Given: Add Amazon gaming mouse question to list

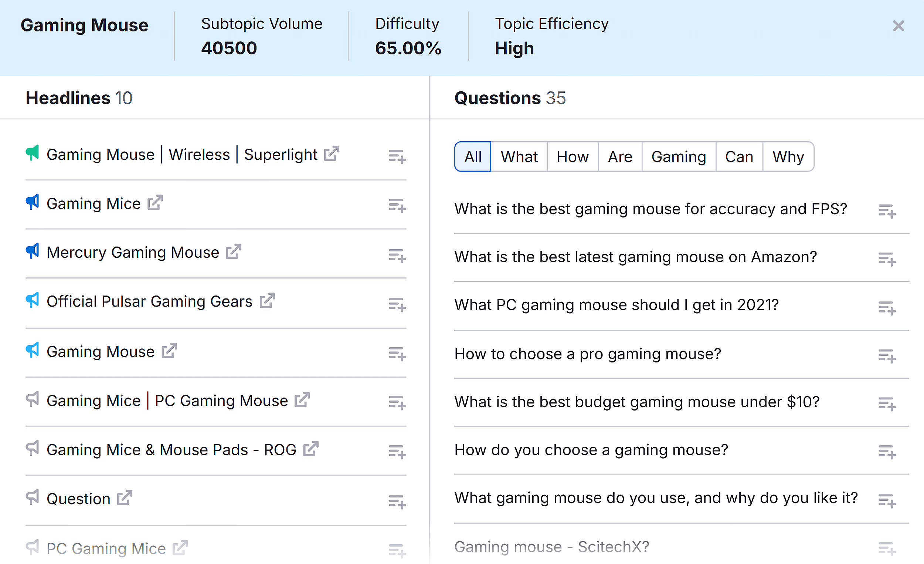Looking at the screenshot, I should (887, 259).
